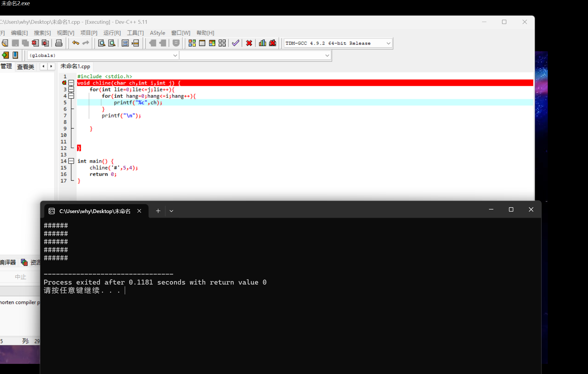Click the profile analysis bar chart icon

point(262,43)
